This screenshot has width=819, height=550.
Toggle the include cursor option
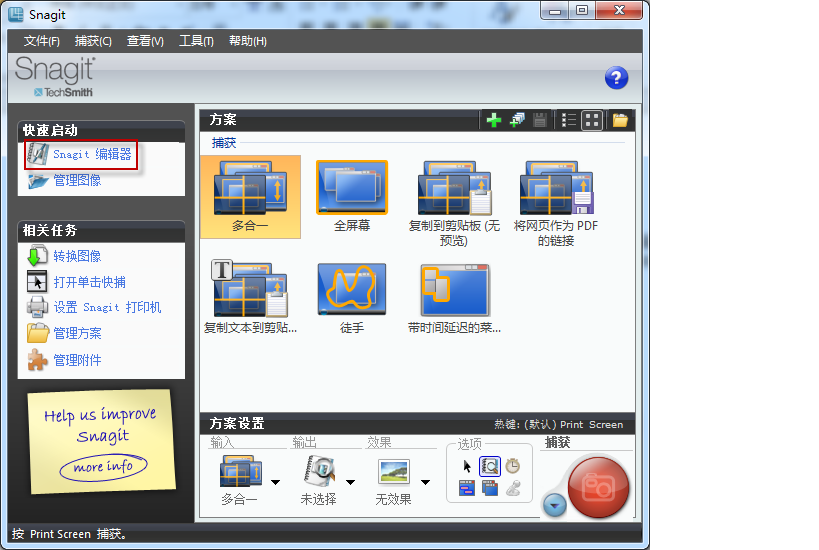(467, 466)
